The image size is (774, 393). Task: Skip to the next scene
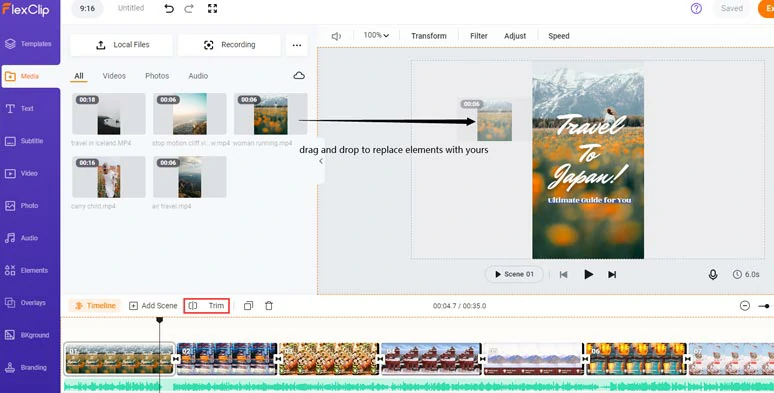pyautogui.click(x=612, y=275)
